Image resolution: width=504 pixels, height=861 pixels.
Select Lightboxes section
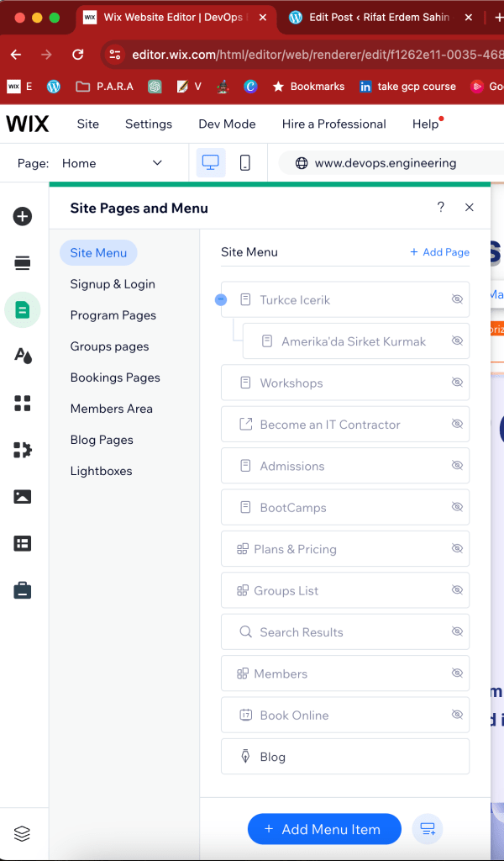pos(101,471)
